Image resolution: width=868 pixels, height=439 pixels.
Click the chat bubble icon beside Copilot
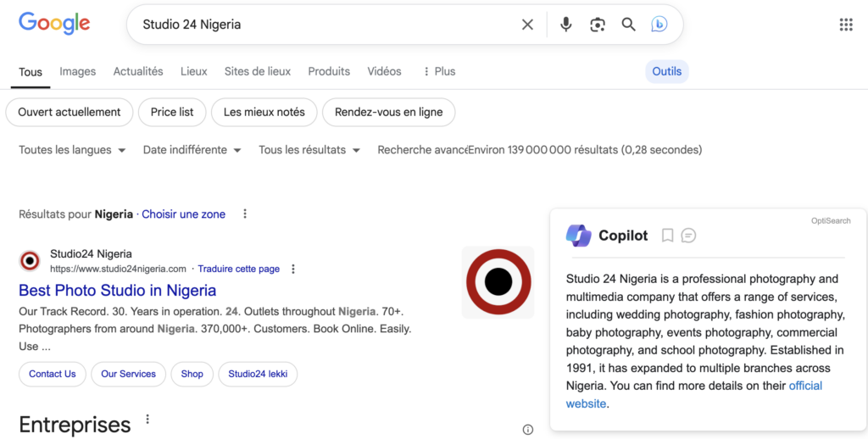688,236
